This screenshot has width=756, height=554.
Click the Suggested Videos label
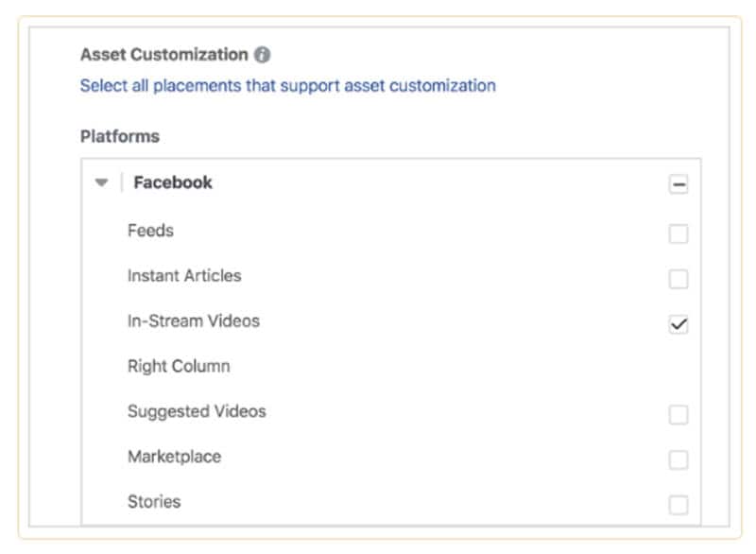point(197,412)
